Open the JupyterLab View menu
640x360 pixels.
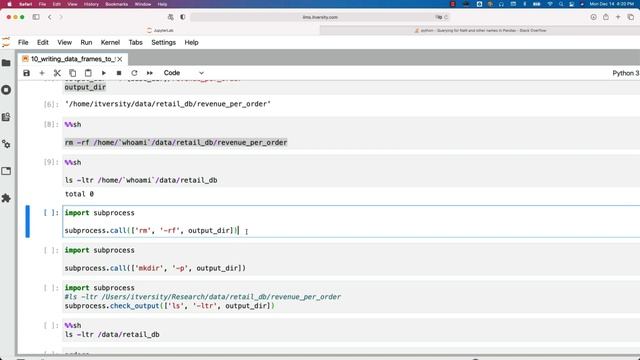pos(64,42)
